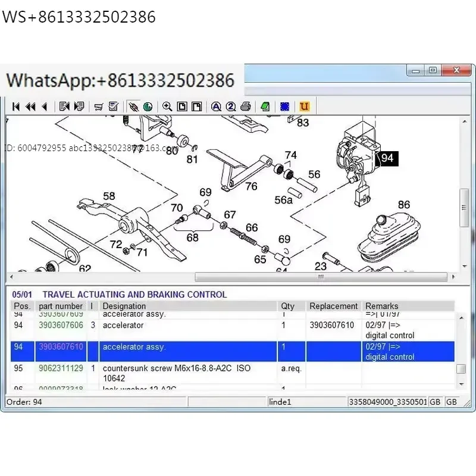Go back with the single left arrow
The width and height of the screenshot is (476, 476).
pyautogui.click(x=45, y=107)
